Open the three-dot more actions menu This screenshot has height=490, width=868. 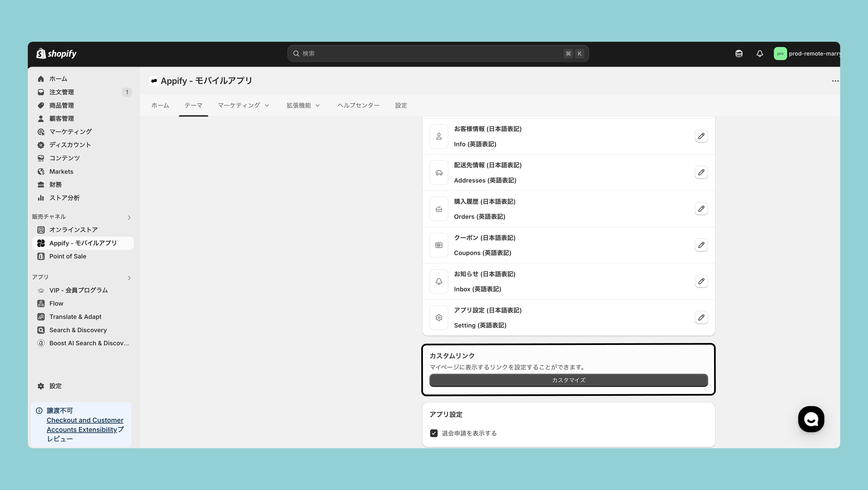pos(835,81)
